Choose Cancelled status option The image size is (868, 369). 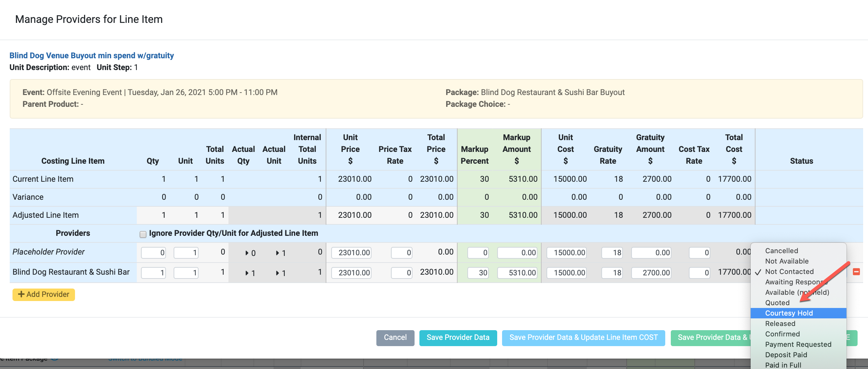[798, 251]
